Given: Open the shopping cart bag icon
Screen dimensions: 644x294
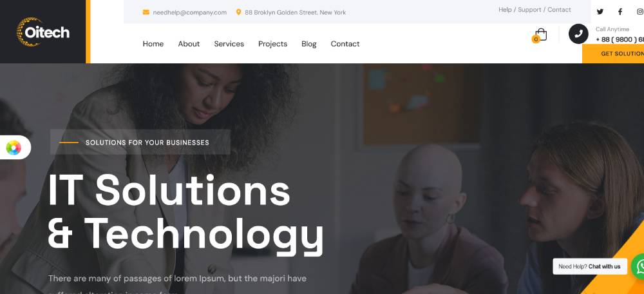Looking at the screenshot, I should (x=539, y=35).
